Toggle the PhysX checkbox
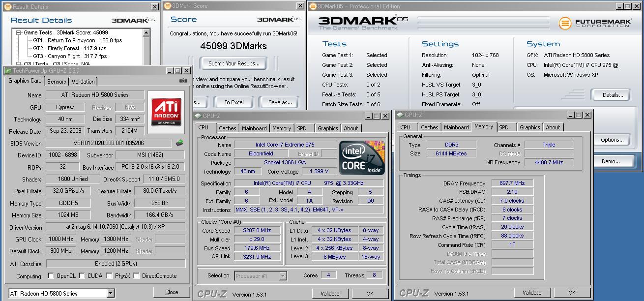644x301 pixels. click(109, 276)
